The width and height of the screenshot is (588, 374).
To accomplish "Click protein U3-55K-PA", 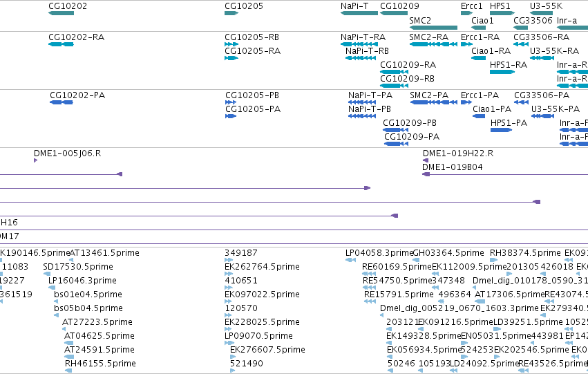I will [x=542, y=116].
